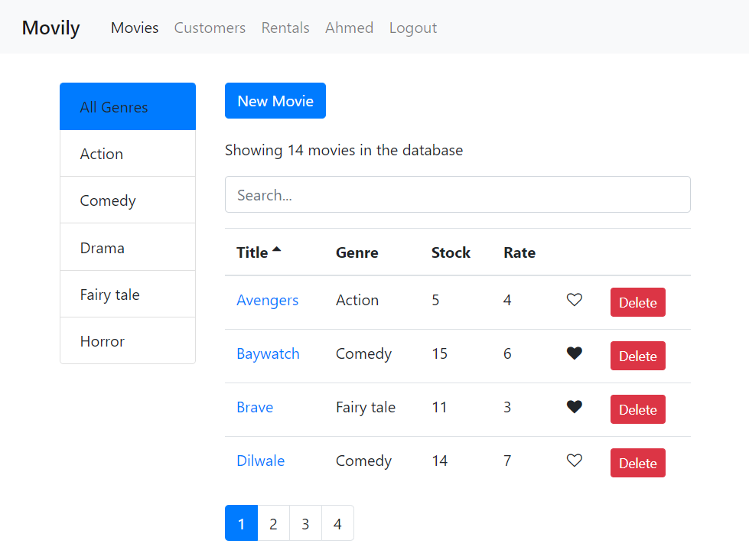Click Dilwale stock value 14

coord(439,461)
